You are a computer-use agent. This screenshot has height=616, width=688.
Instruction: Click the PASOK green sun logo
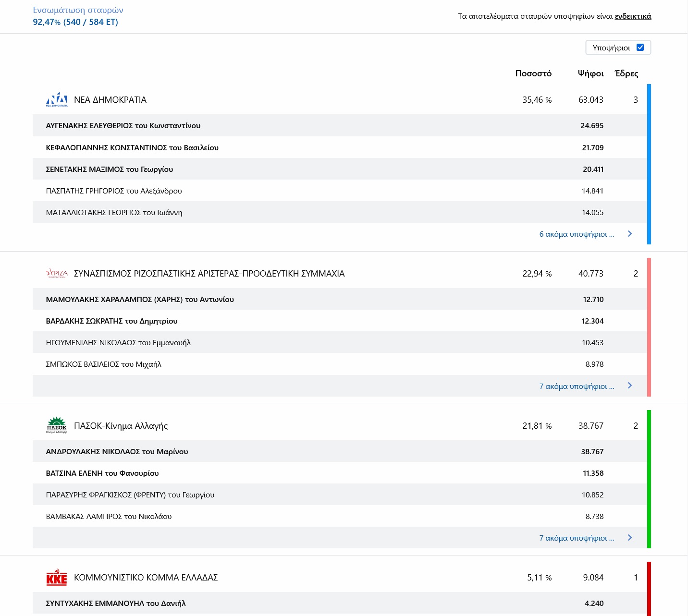(x=57, y=425)
